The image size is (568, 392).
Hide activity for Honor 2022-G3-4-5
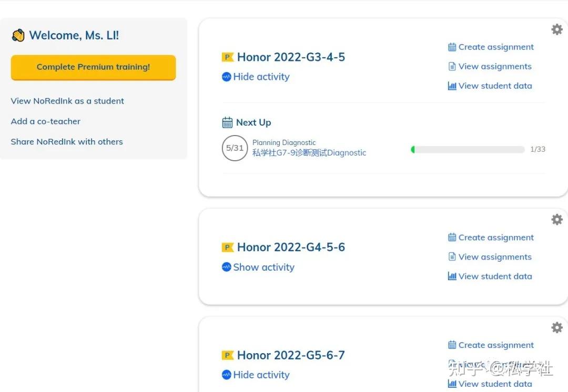click(261, 77)
